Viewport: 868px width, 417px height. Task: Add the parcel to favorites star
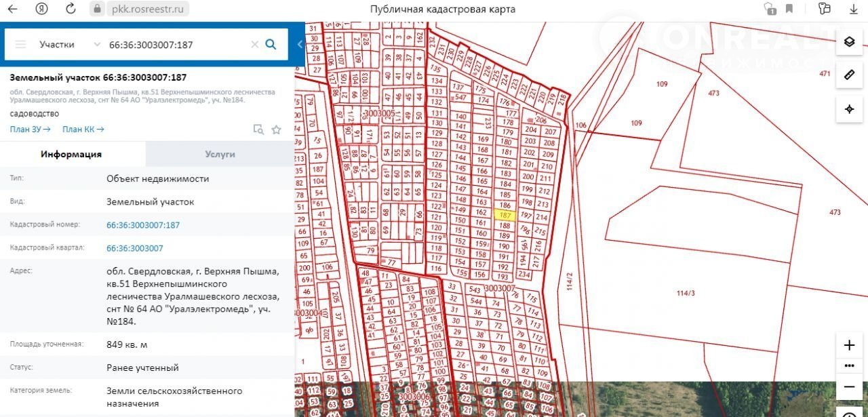[276, 130]
